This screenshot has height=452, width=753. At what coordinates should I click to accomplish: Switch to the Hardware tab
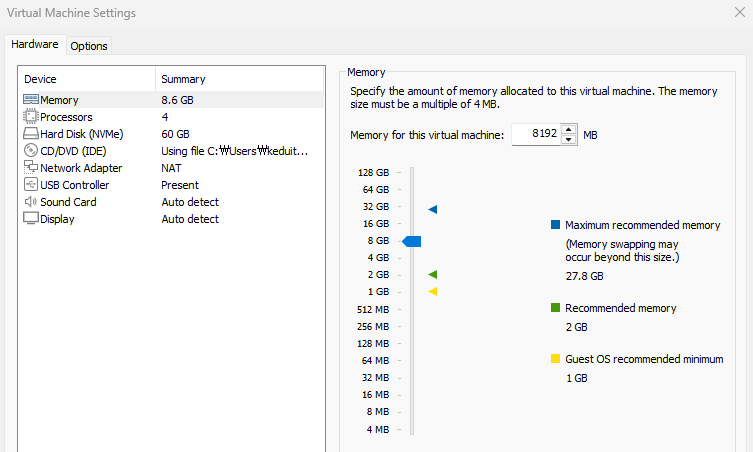(x=35, y=44)
